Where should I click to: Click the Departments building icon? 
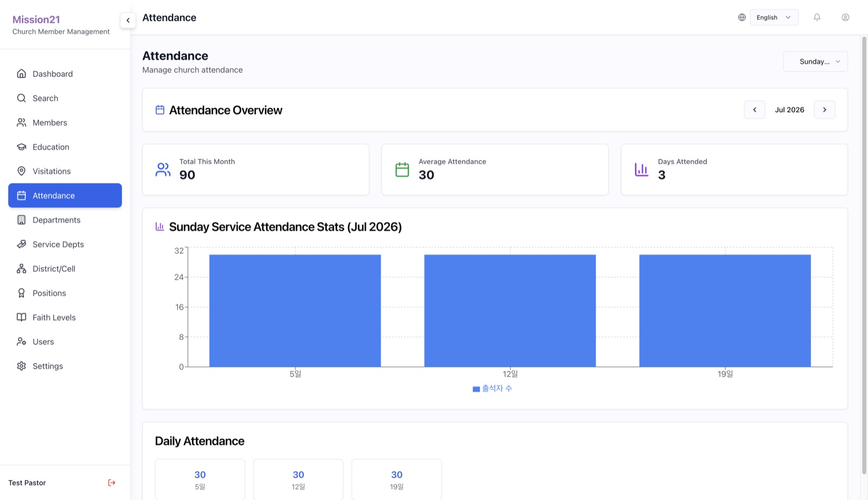pos(21,220)
